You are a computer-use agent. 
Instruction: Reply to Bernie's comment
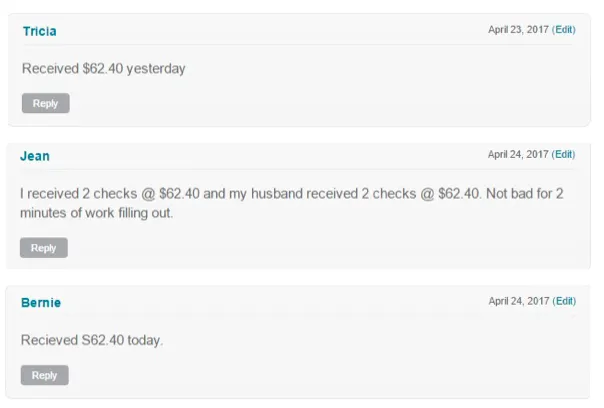45,375
